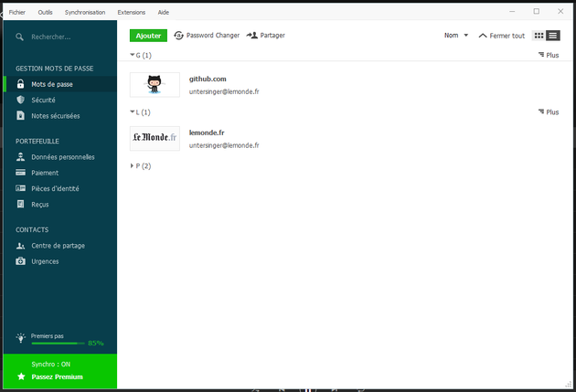Viewport: 576px width, 392px height.
Task: Click Passez Premium link
Action: point(57,376)
